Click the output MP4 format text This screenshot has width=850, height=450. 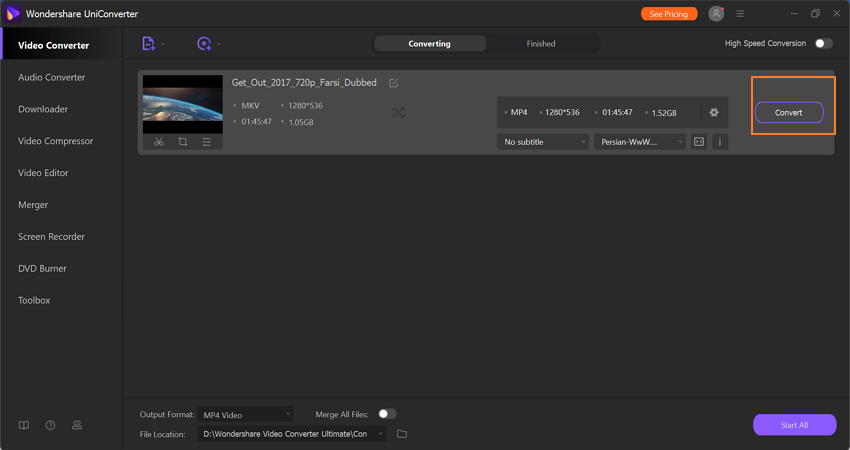click(519, 112)
